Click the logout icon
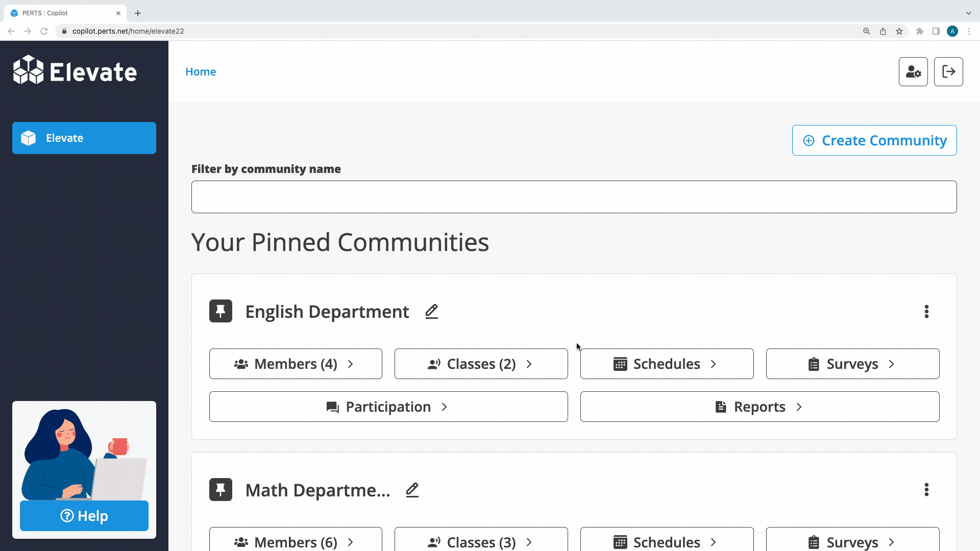980x551 pixels. pos(948,72)
